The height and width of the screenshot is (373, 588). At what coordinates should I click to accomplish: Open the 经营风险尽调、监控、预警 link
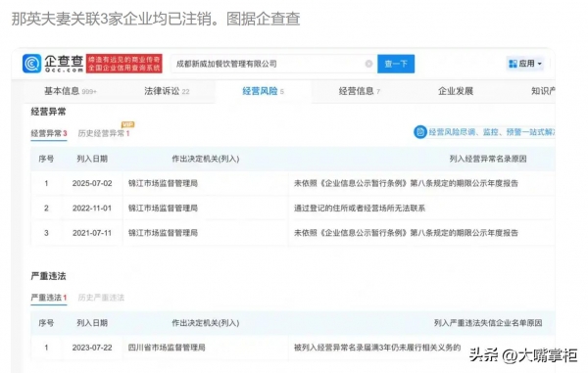[491, 132]
